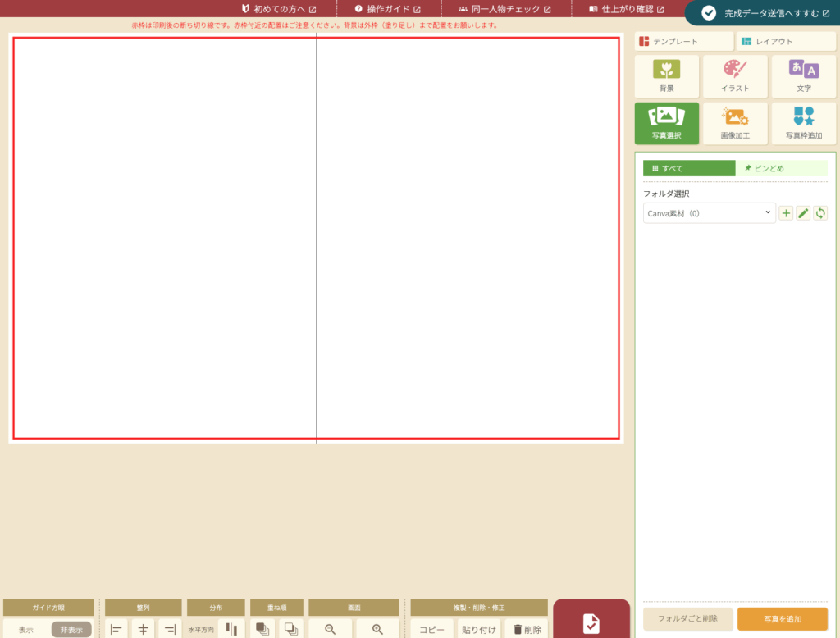The width and height of the screenshot is (840, 638).
Task: Open the 操作ガイド link
Action: (x=387, y=9)
